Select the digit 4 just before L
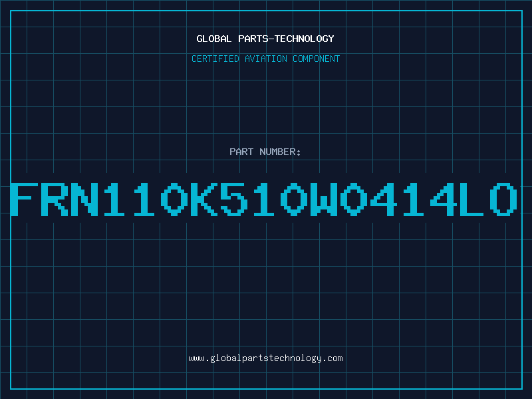Image resolution: width=532 pixels, height=399 pixels. [444, 199]
